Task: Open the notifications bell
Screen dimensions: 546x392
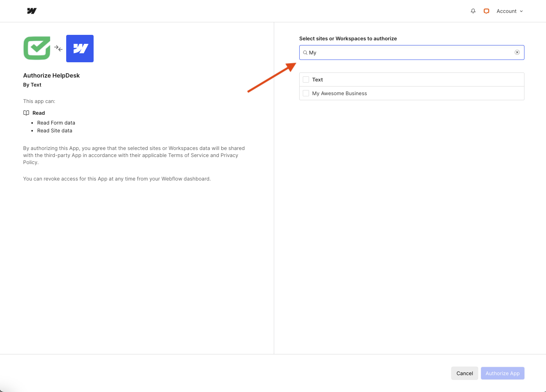Action: (473, 11)
